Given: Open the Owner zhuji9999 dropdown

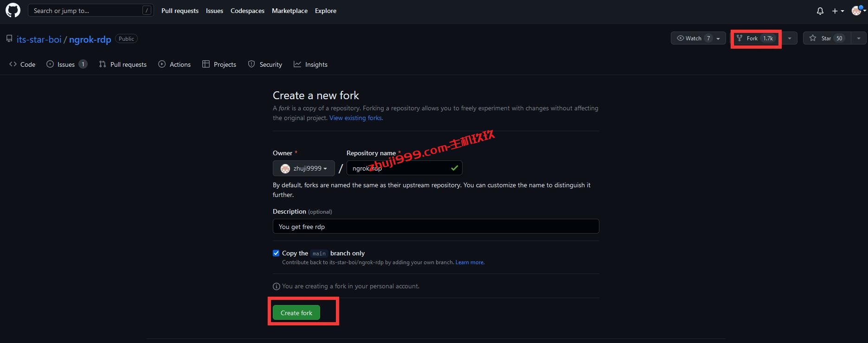Looking at the screenshot, I should point(304,168).
